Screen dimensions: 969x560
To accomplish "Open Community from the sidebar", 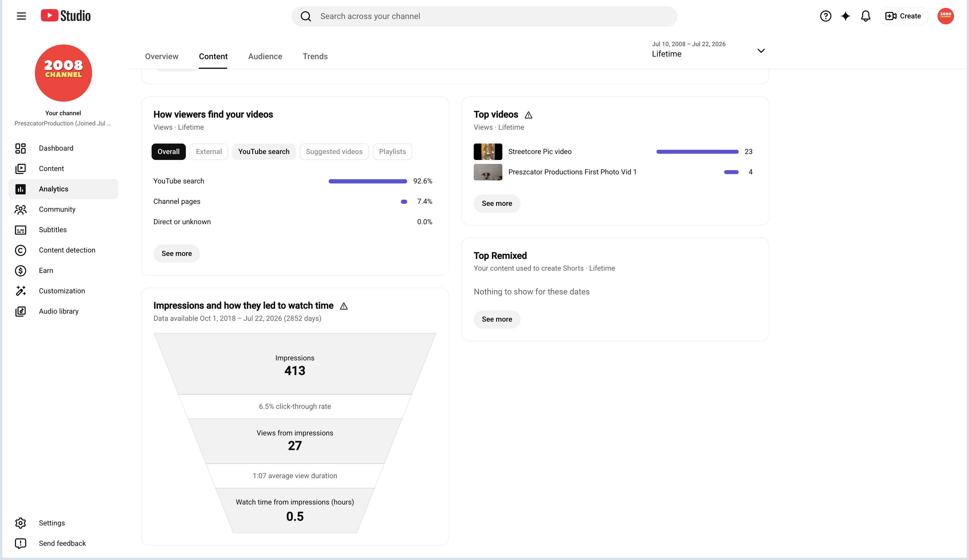I will coord(63,210).
